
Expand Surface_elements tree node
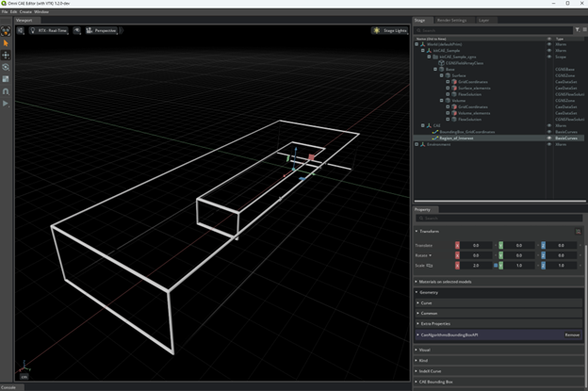[448, 89]
